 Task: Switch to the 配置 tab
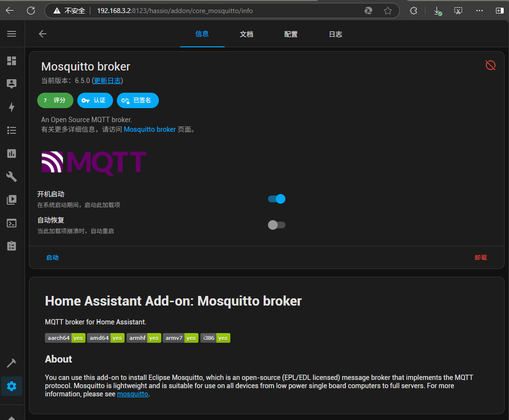point(291,34)
